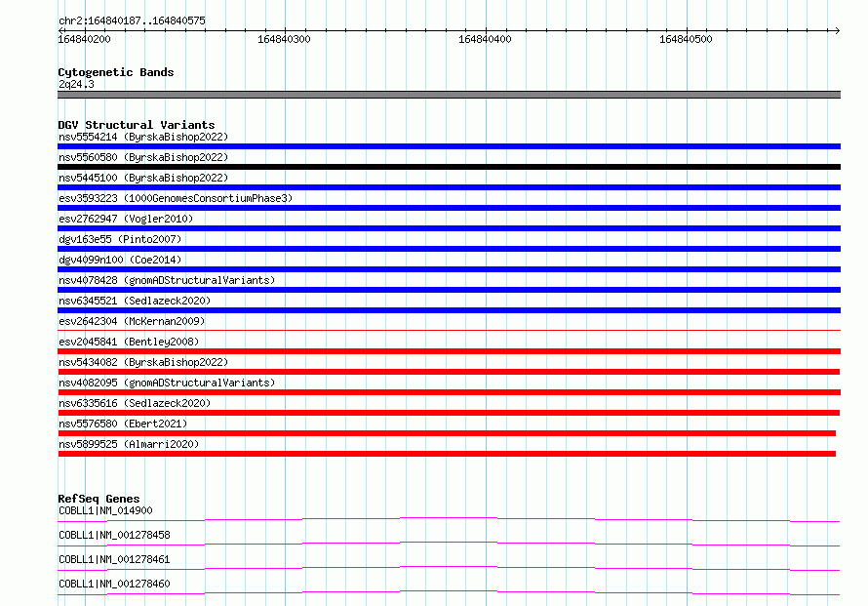Click the gray 2q24.3 cytogenetic band bar
The height and width of the screenshot is (606, 868).
click(x=449, y=95)
